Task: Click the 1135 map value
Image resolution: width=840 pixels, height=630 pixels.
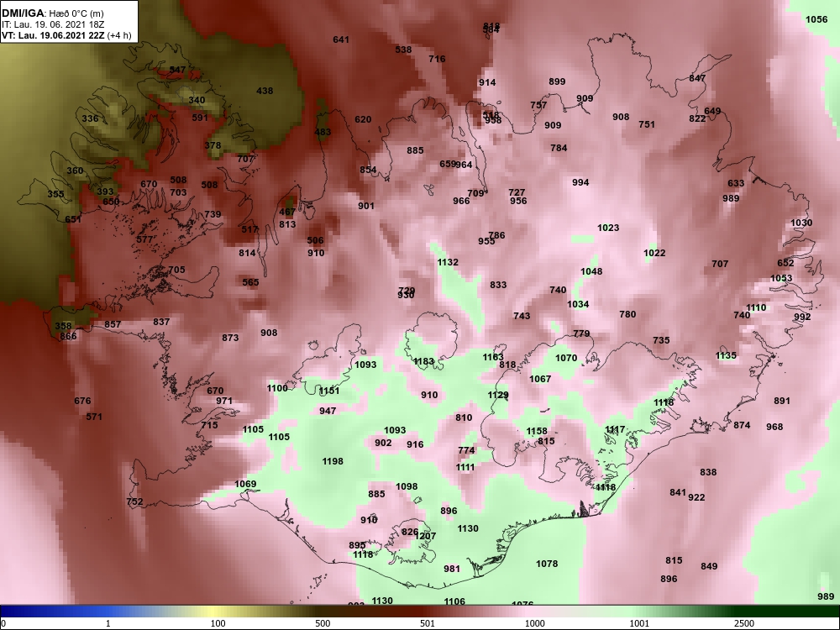Action: point(726,355)
